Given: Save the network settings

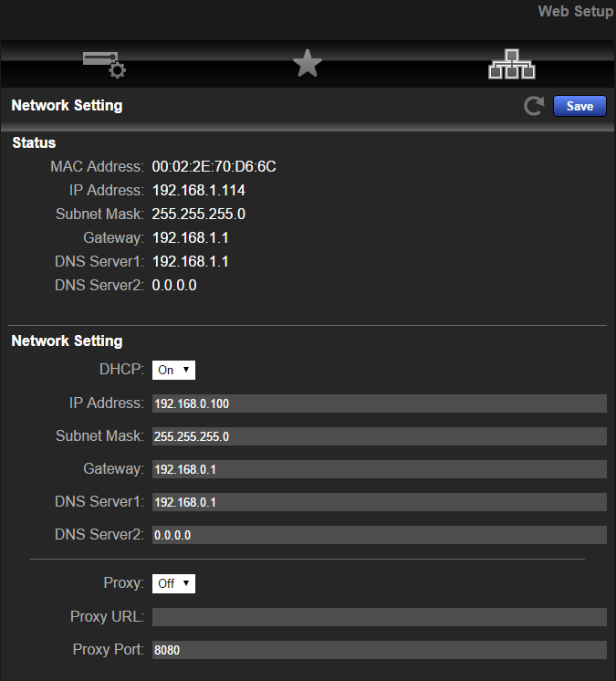Looking at the screenshot, I should [x=579, y=106].
